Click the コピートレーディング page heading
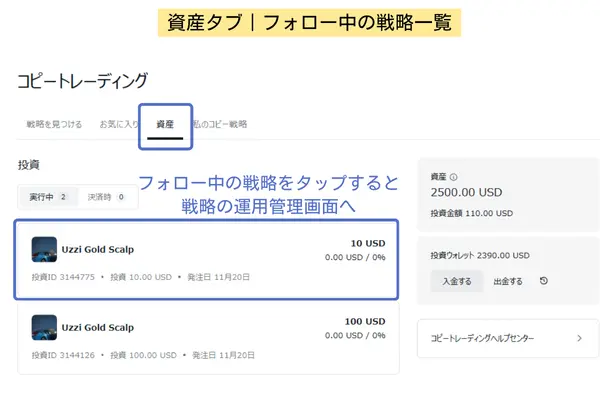The height and width of the screenshot is (400, 600). [83, 80]
